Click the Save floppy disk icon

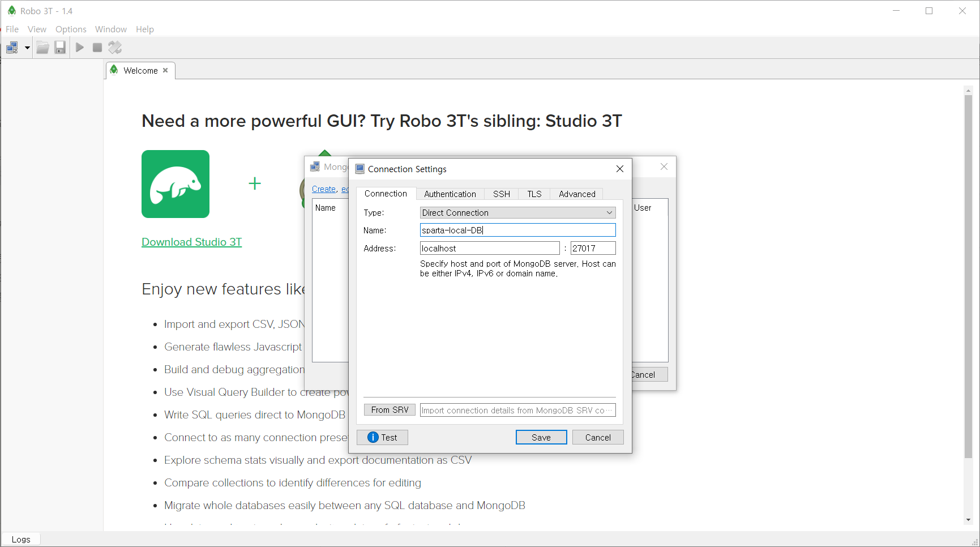60,48
